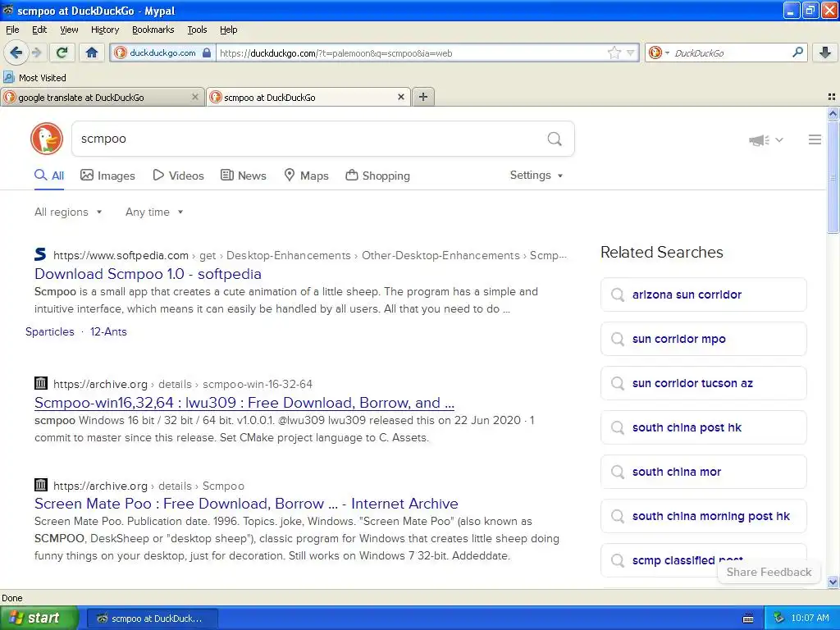The image size is (840, 630).
Task: Click the south china post hk related search
Action: pos(703,427)
